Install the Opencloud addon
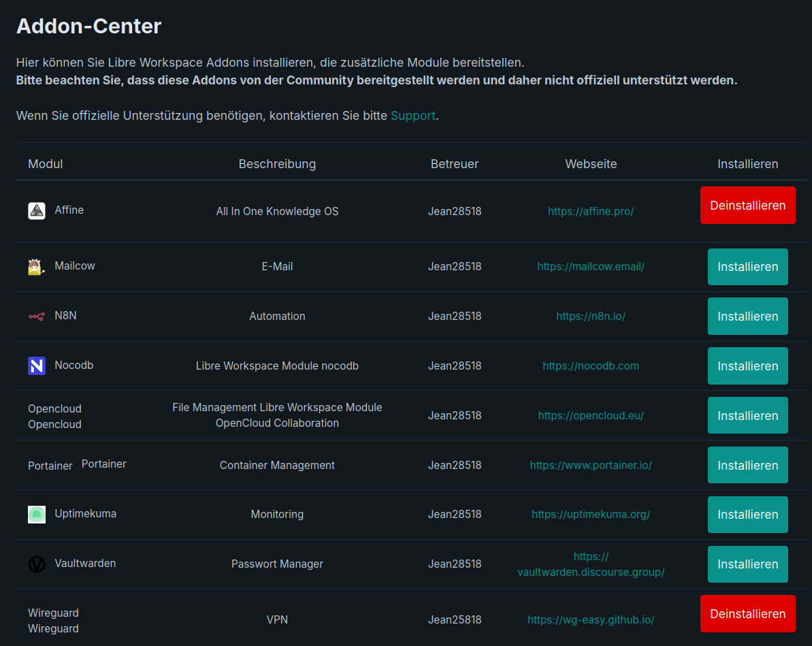The height and width of the screenshot is (646, 812). (x=747, y=416)
